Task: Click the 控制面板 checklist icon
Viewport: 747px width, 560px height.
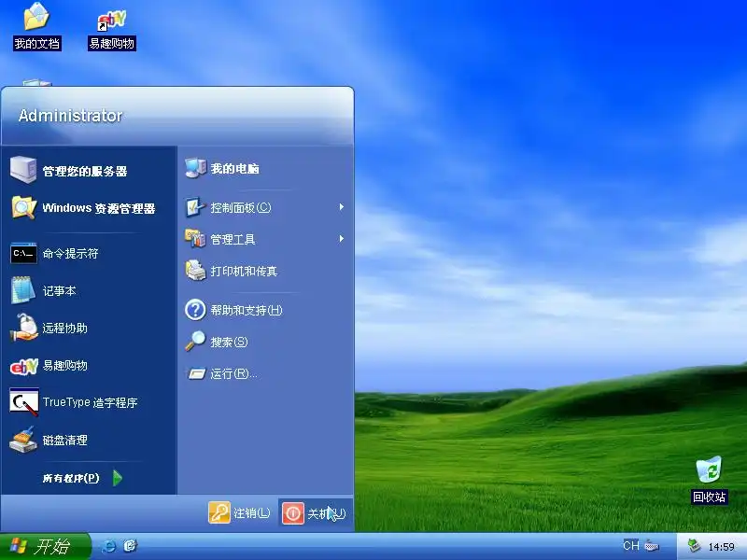Action: coord(195,207)
